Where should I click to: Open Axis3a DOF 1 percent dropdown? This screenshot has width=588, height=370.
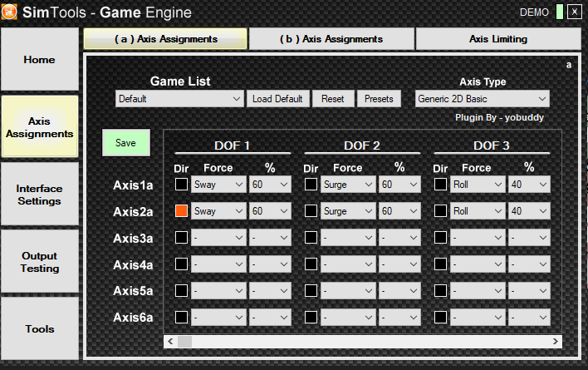tap(270, 238)
